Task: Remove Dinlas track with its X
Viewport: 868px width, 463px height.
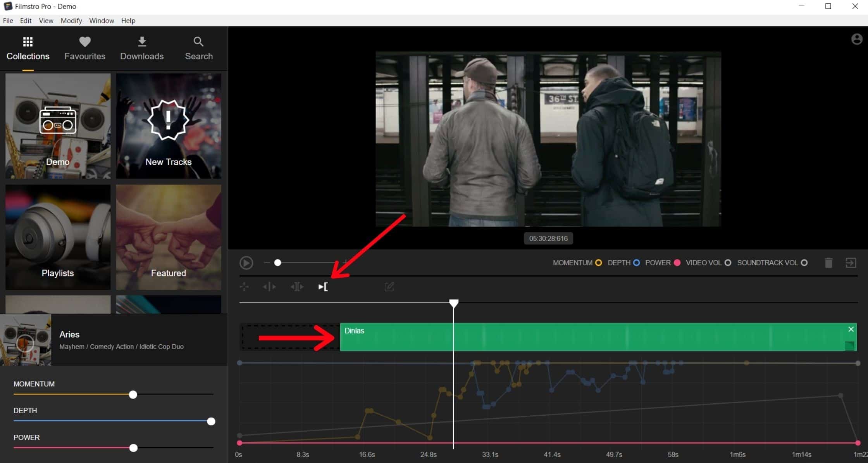Action: [851, 329]
